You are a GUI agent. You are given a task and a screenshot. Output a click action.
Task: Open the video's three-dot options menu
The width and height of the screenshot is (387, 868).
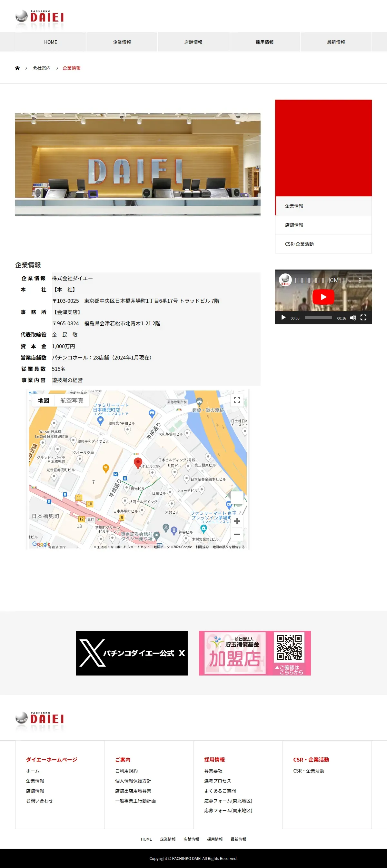tap(360, 280)
